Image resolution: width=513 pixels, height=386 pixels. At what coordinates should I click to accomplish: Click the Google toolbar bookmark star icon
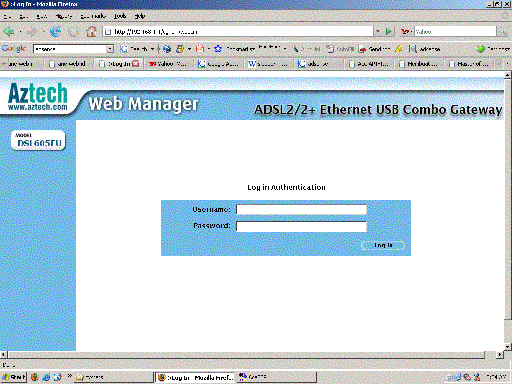[x=218, y=49]
